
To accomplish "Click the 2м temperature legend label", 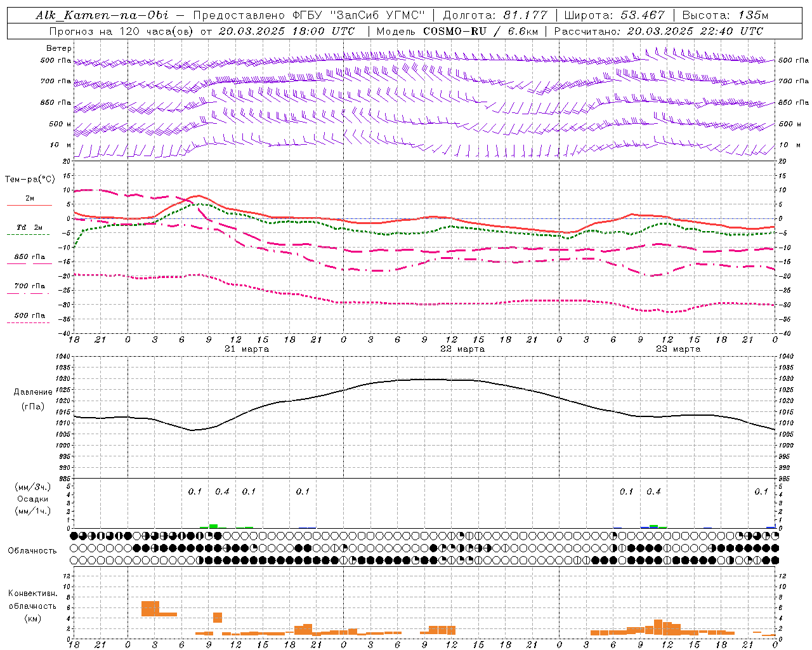I will click(x=30, y=198).
